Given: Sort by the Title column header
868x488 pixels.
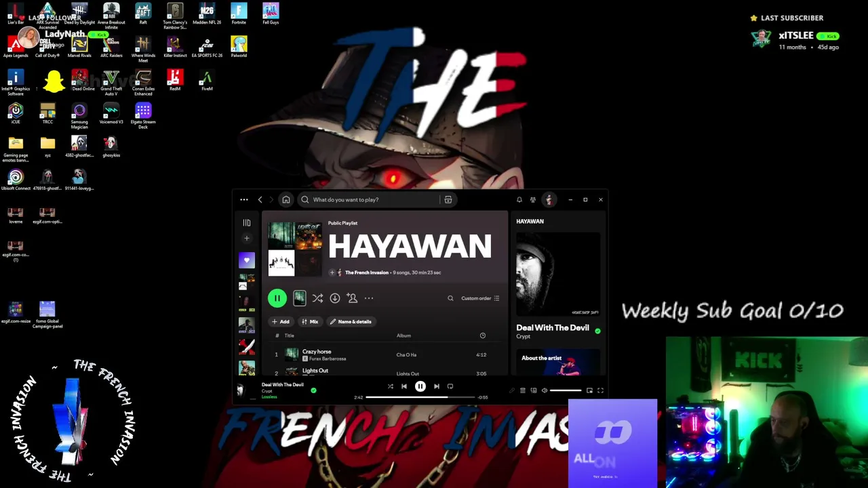Looking at the screenshot, I should [x=289, y=335].
